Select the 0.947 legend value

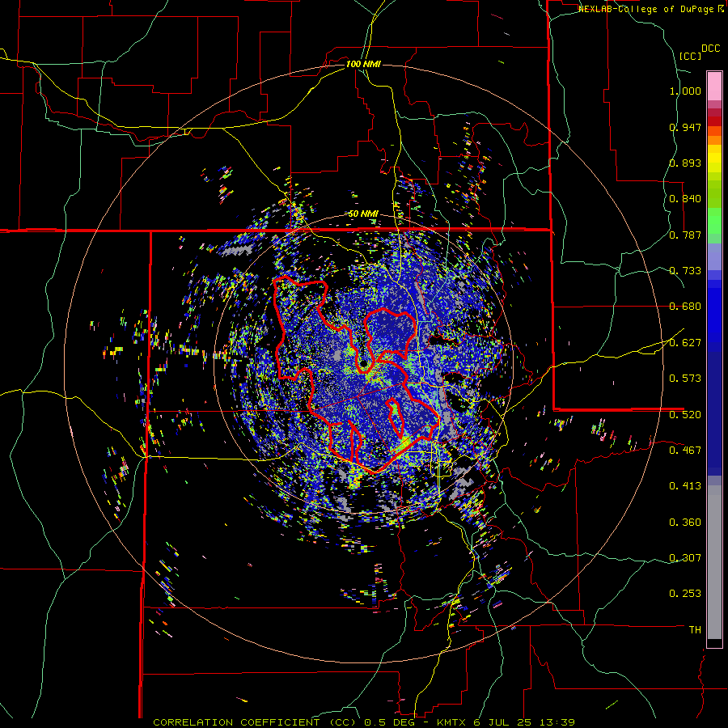pos(685,127)
